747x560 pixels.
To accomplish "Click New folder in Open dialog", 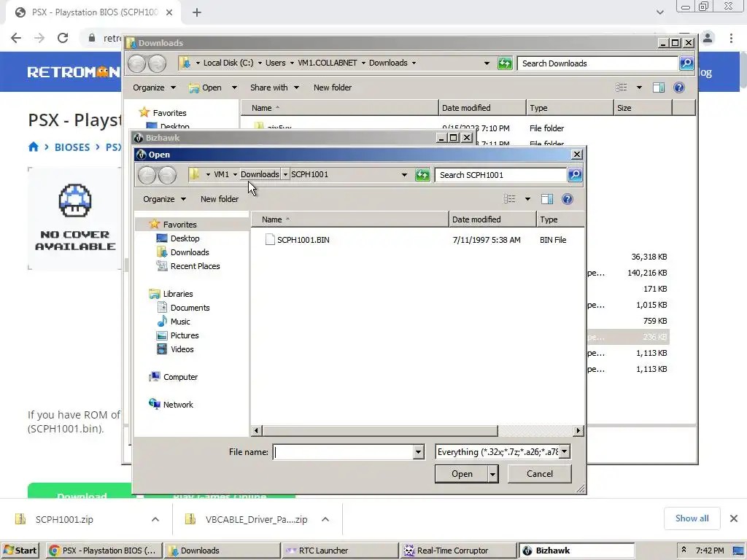I will click(x=219, y=199).
